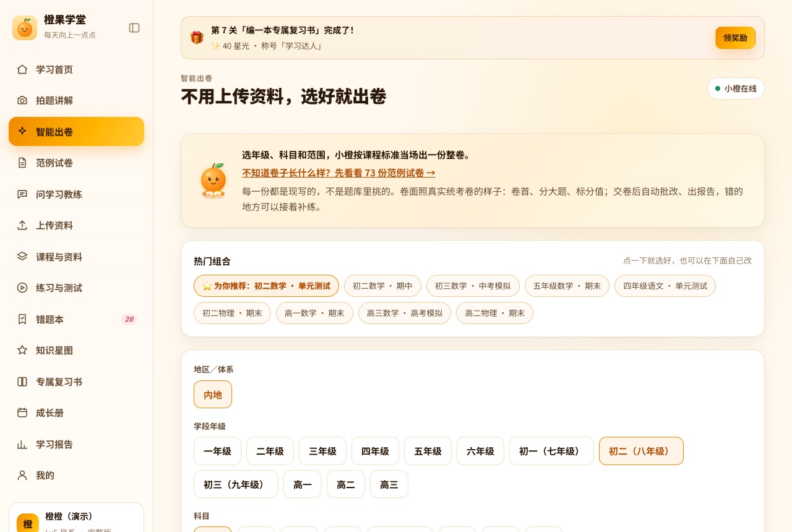Click the 问学习教练 chat icon
The height and width of the screenshot is (532, 792).
point(22,194)
